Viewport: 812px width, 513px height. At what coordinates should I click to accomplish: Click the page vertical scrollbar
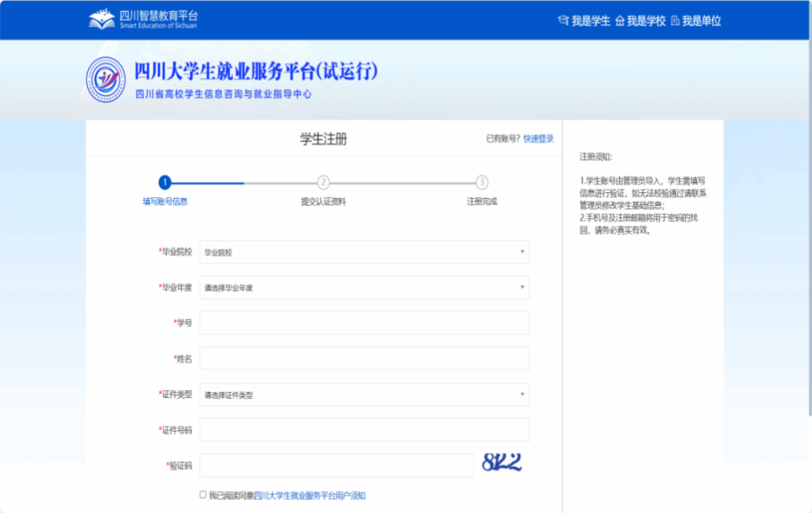coord(809,207)
